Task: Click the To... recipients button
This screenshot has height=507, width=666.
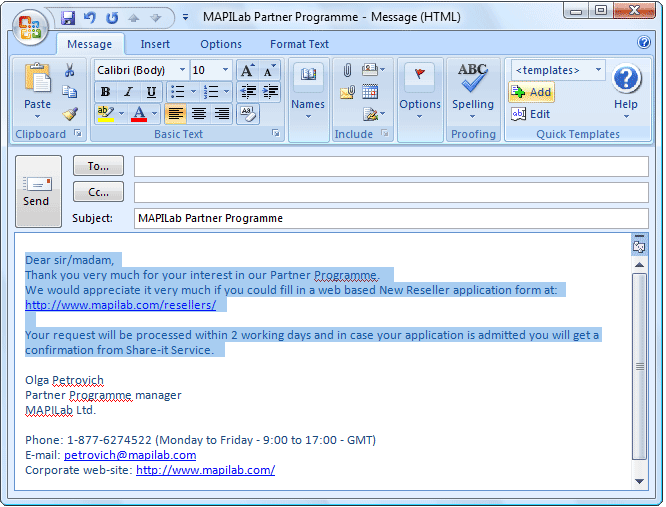Action: [x=98, y=166]
